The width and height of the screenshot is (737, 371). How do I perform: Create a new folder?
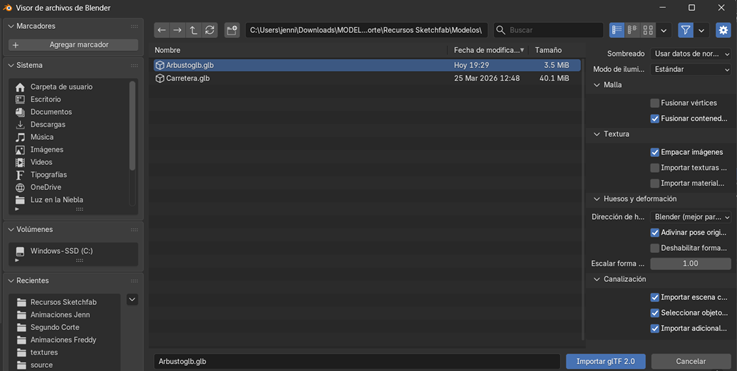(x=232, y=30)
